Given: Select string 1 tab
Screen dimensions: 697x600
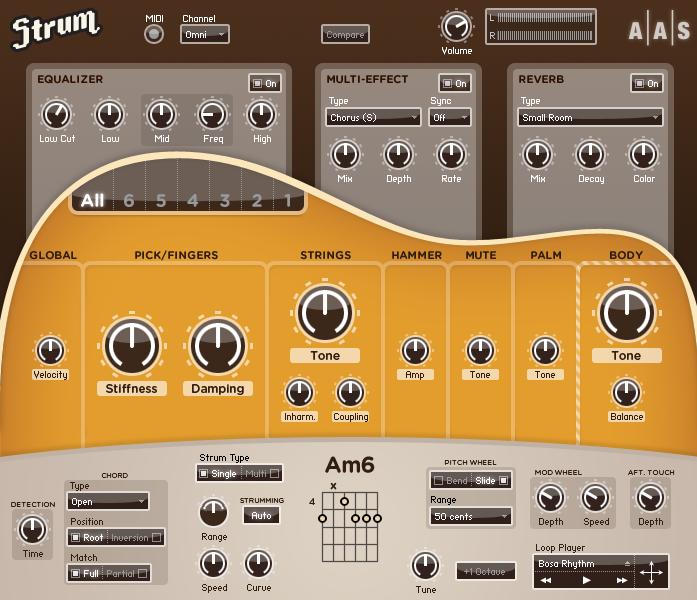Looking at the screenshot, I should tap(288, 200).
